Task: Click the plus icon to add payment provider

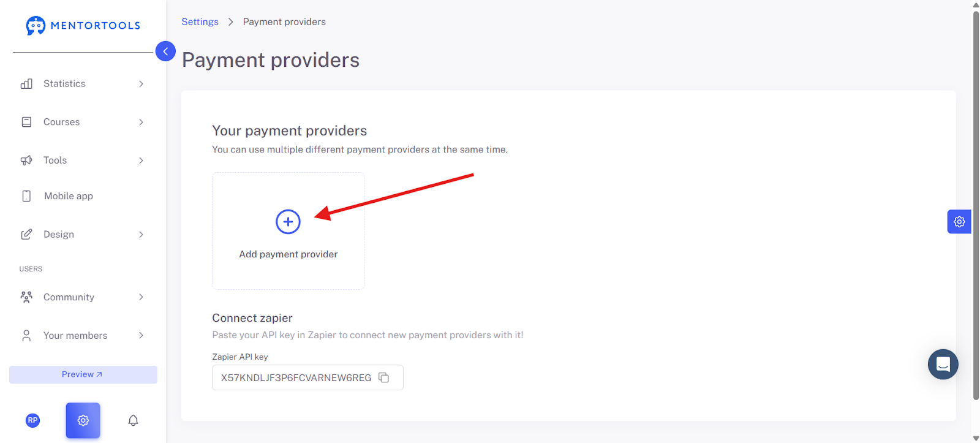Action: coord(288,222)
